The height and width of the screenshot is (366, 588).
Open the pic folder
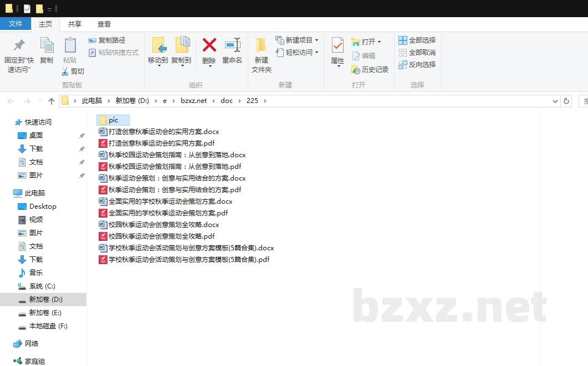pyautogui.click(x=113, y=120)
